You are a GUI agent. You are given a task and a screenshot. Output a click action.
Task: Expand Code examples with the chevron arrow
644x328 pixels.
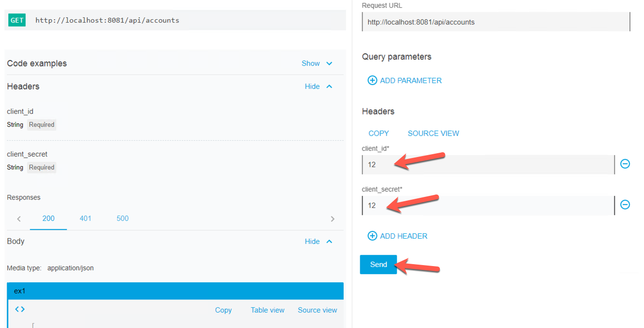[x=329, y=63]
